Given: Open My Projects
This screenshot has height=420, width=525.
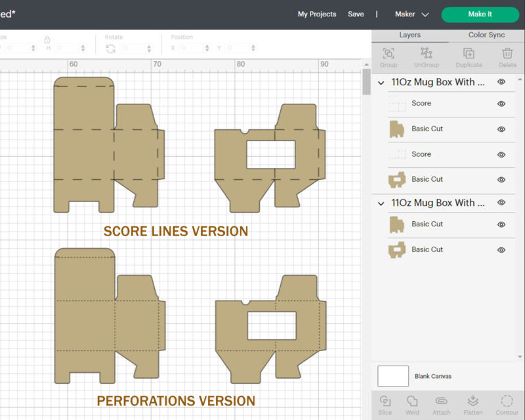Looking at the screenshot, I should (x=317, y=14).
